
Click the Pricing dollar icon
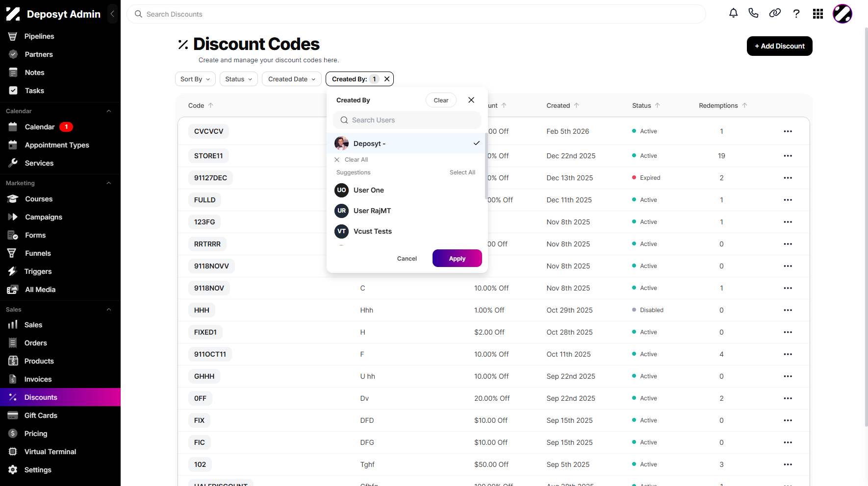coord(13,434)
